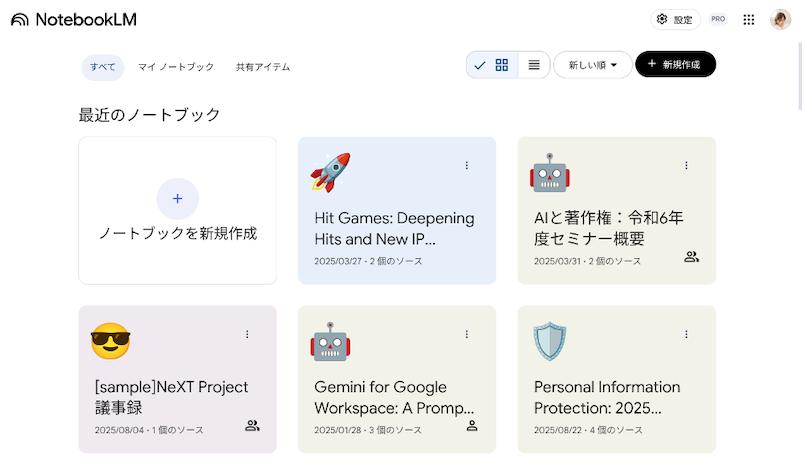Click person icon on Gemini Workspace notebook
This screenshot has width=804, height=468.
pos(472,425)
